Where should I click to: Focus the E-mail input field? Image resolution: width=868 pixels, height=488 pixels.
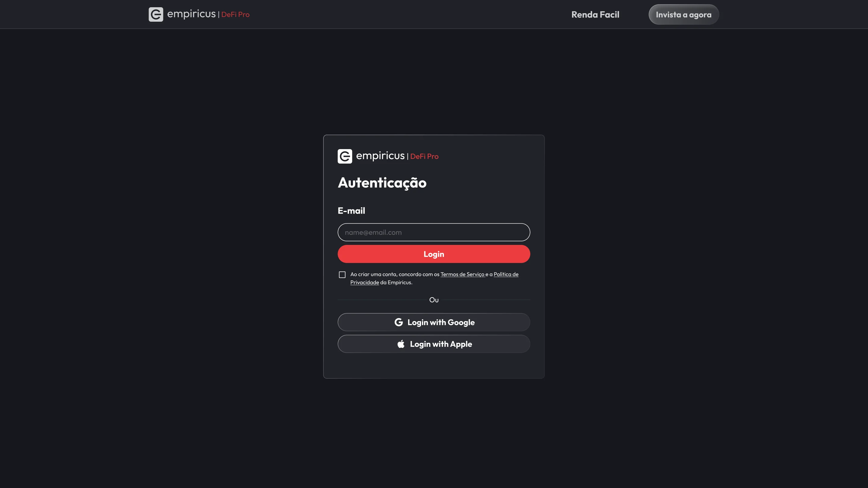point(434,232)
